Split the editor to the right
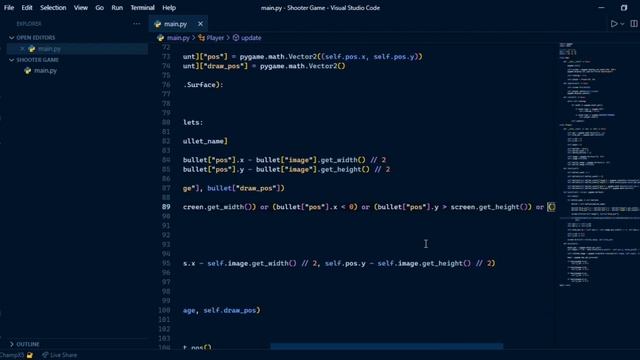 pos(634,24)
